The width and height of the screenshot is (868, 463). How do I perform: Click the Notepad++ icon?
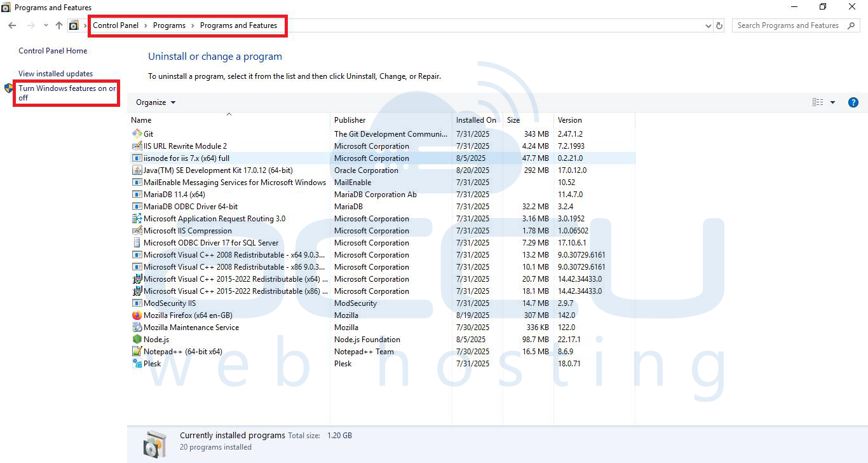[x=136, y=351]
